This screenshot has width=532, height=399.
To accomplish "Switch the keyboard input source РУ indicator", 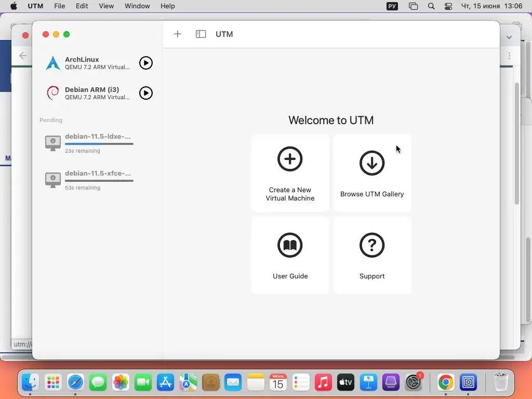I will [392, 6].
